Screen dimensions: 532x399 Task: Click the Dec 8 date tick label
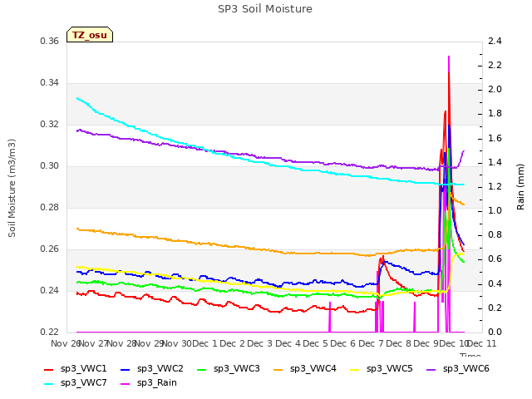pos(399,344)
